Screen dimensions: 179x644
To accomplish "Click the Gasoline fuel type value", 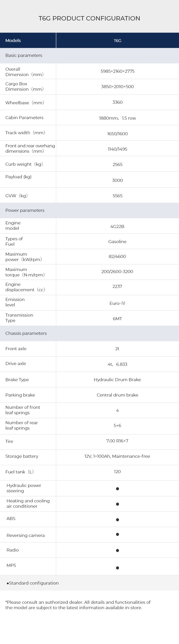I will (x=117, y=242).
